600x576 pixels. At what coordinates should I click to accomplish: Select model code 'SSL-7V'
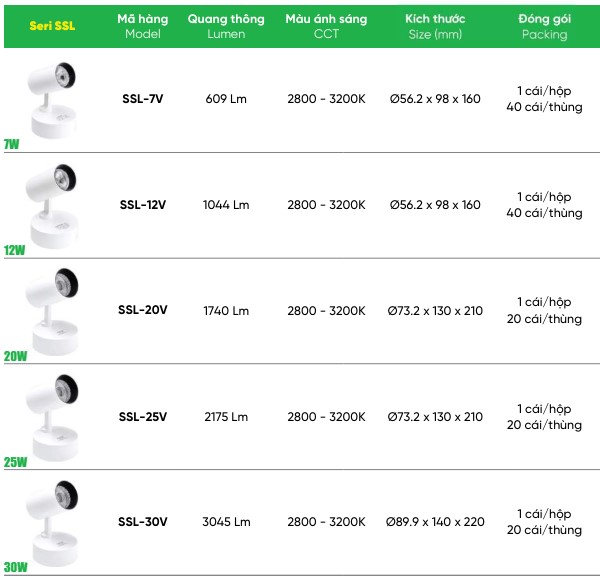coord(143,99)
